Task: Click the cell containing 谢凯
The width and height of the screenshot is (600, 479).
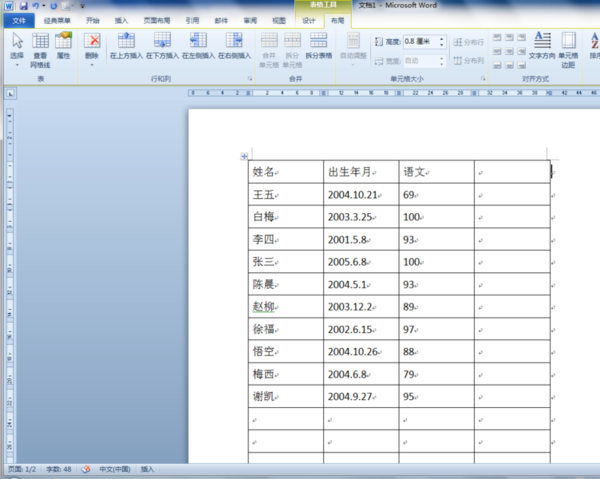Action: 286,396
